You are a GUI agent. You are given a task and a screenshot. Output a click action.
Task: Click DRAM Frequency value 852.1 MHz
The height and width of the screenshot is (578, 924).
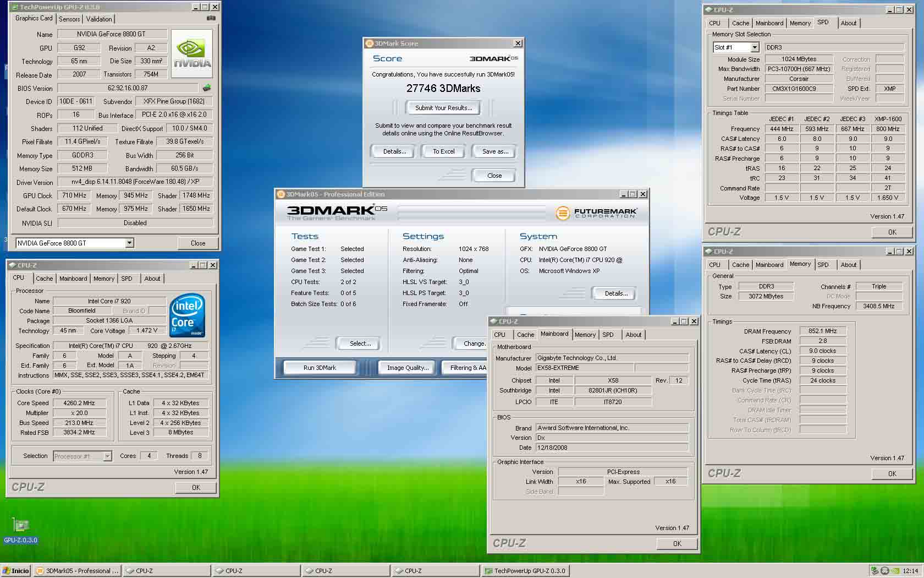823,331
